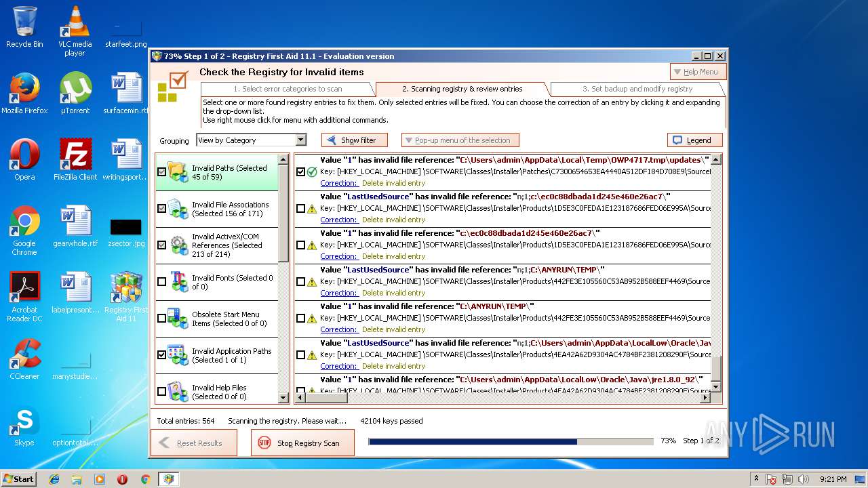This screenshot has height=488, width=868.
Task: Enable the Invalid Help Files checkbox
Action: point(161,392)
